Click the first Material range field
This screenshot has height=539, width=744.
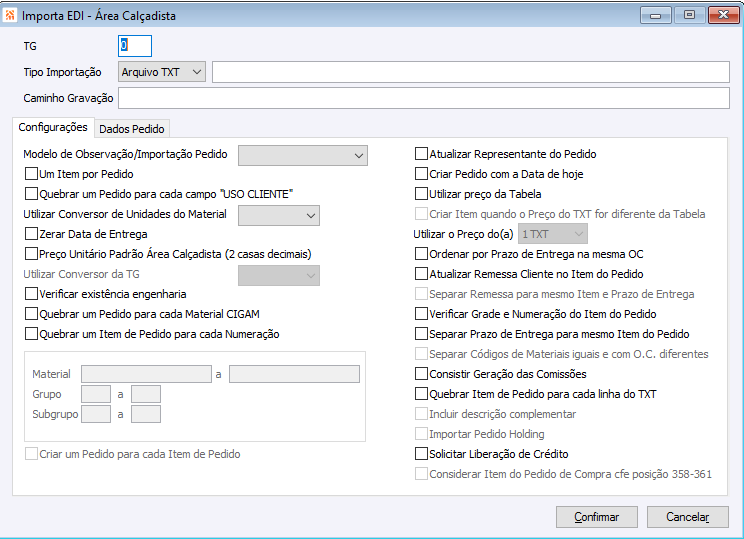146,374
